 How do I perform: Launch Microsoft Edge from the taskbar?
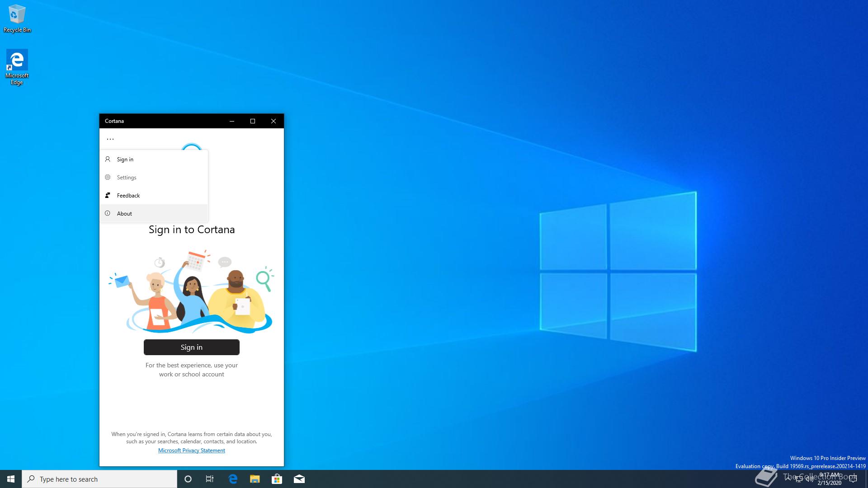(233, 479)
